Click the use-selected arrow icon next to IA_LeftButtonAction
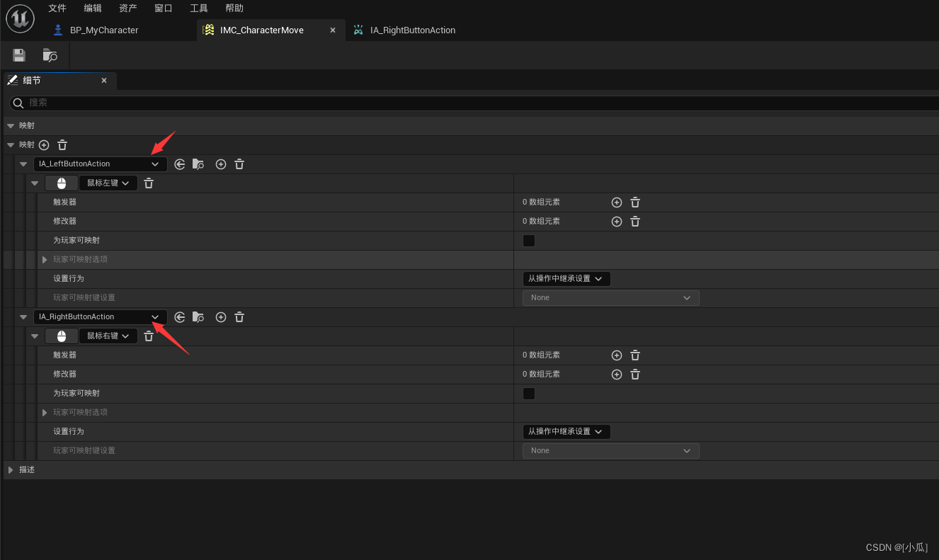This screenshot has width=939, height=560. point(180,164)
